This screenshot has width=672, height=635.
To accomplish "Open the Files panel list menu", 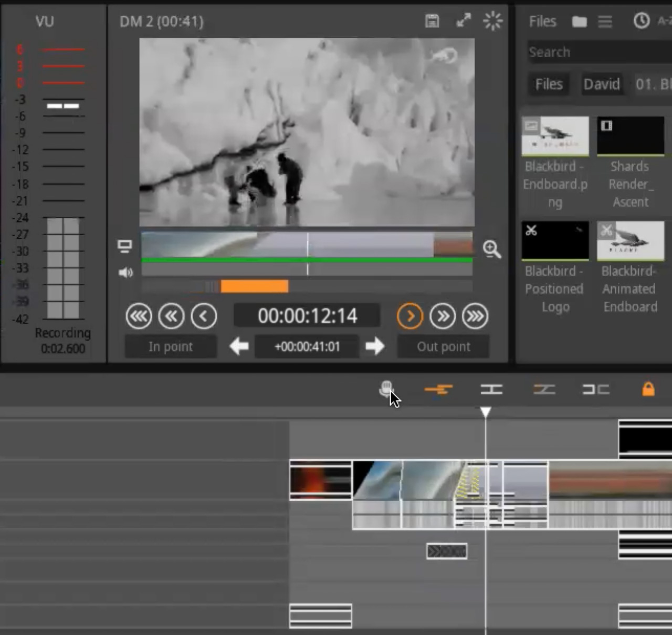I will [605, 22].
